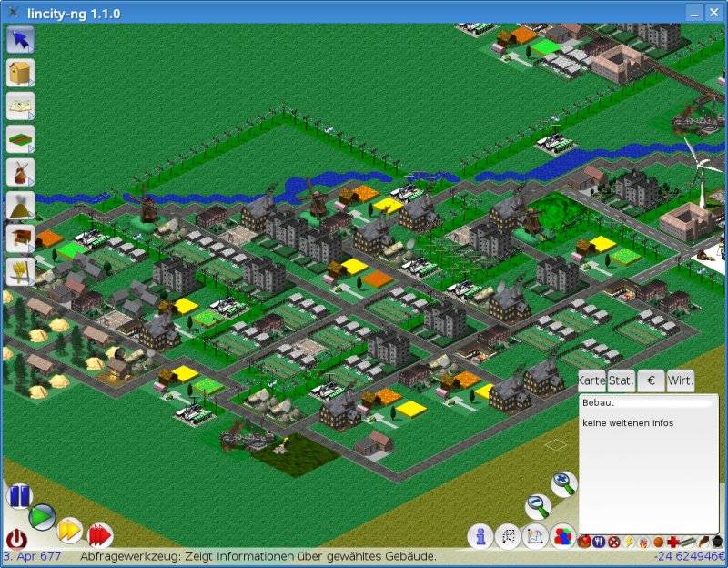Click the date 3. Apr 677
The height and width of the screenshot is (568, 728).
point(33,556)
